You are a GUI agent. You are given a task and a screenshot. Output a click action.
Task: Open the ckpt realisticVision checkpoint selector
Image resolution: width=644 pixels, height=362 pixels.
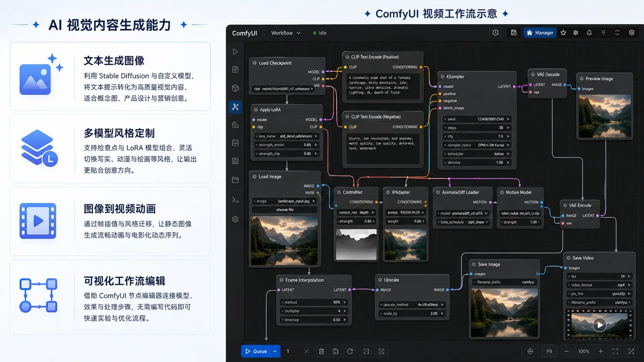283,89
